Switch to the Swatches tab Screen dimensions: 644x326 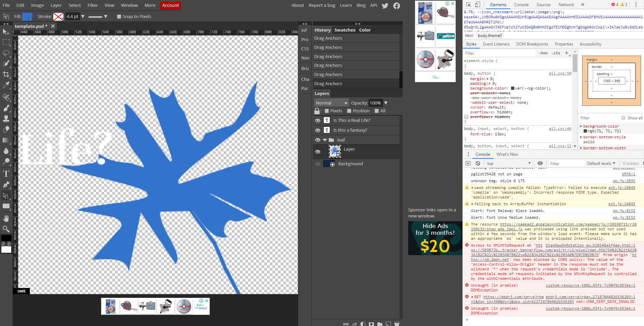pos(345,30)
